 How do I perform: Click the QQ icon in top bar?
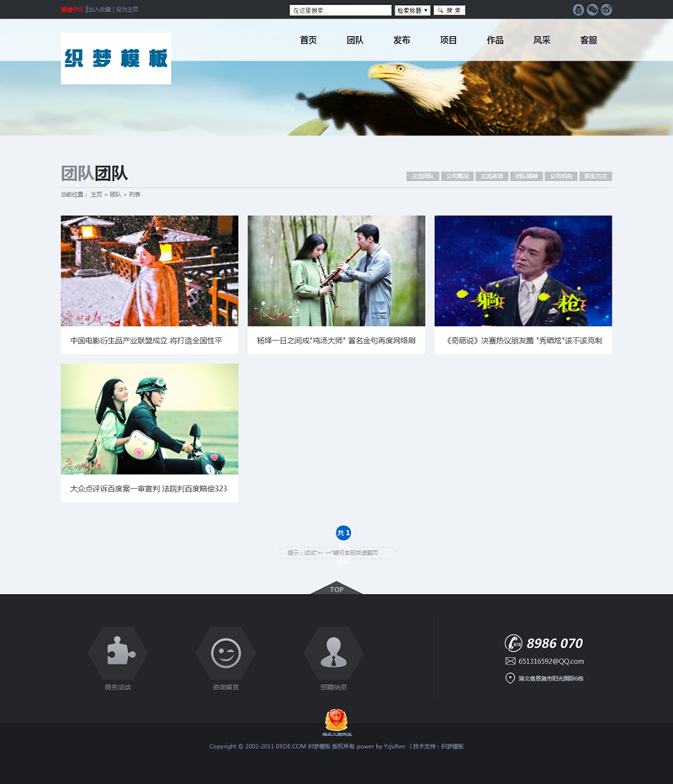pyautogui.click(x=578, y=10)
